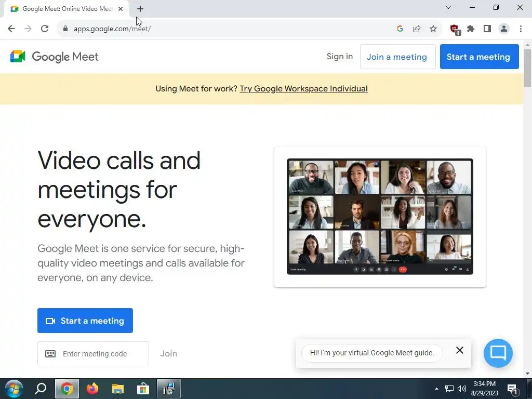
Task: View site info lock icon
Action: (x=65, y=29)
